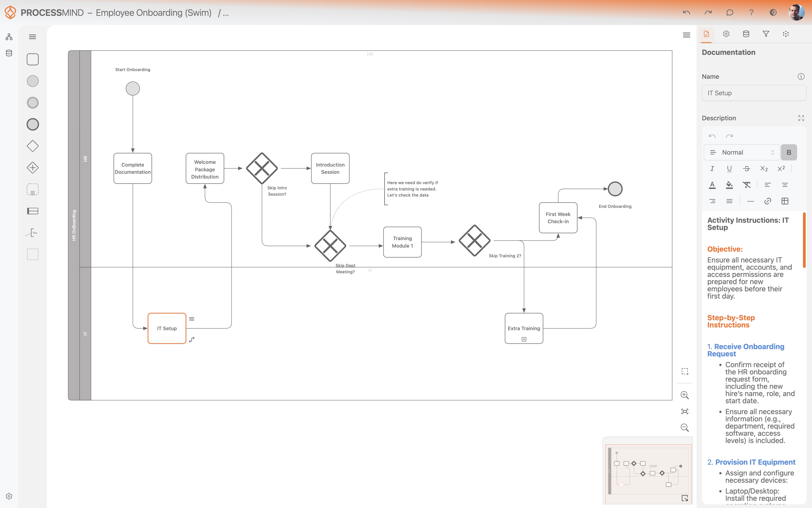This screenshot has width=812, height=508.
Task: Open the data store tab in right panel
Action: tap(746, 34)
